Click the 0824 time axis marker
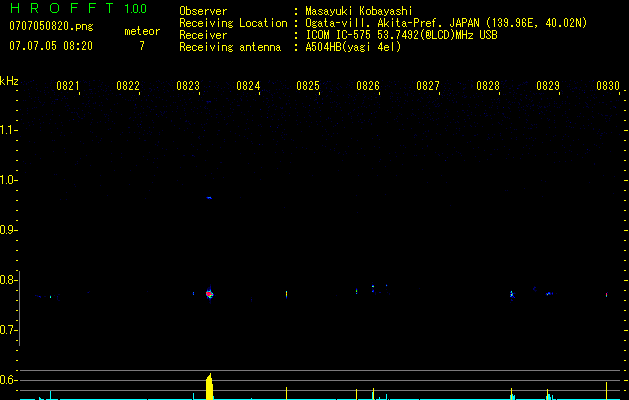The height and width of the screenshot is (400, 629). tap(248, 86)
